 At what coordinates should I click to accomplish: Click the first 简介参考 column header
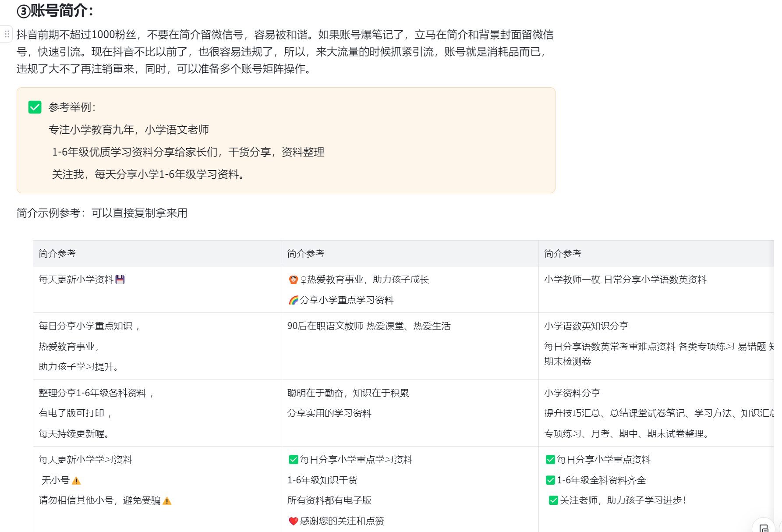(57, 254)
